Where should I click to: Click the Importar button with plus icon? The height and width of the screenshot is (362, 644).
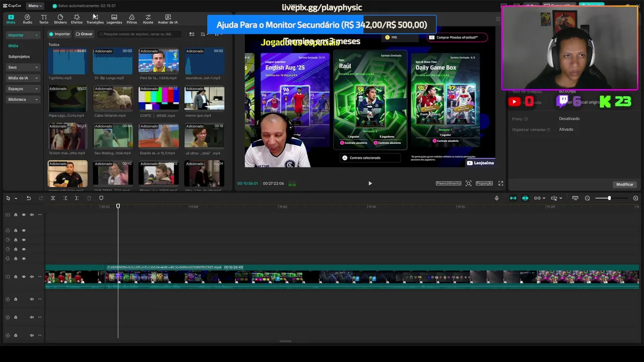click(59, 34)
